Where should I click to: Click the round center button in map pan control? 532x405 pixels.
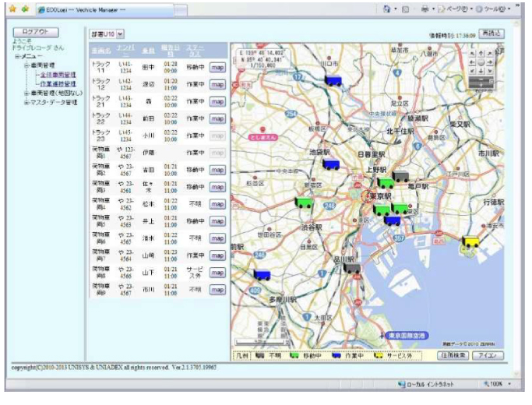pyautogui.click(x=481, y=62)
